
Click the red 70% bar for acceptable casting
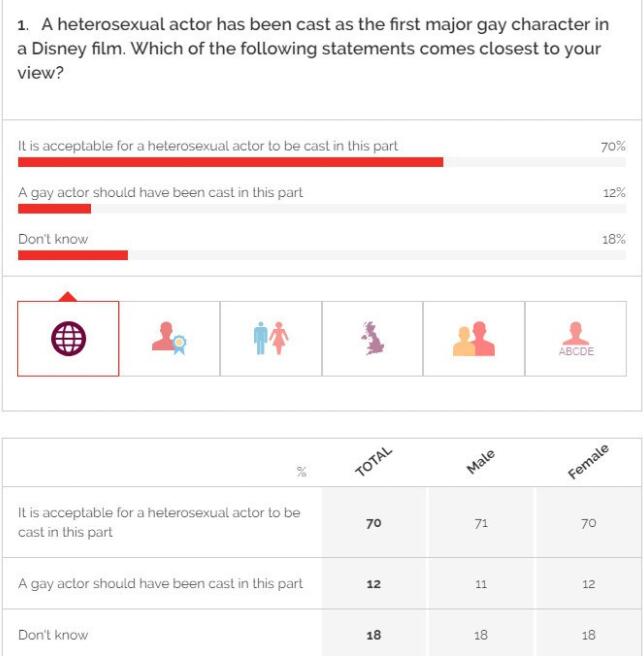click(230, 162)
